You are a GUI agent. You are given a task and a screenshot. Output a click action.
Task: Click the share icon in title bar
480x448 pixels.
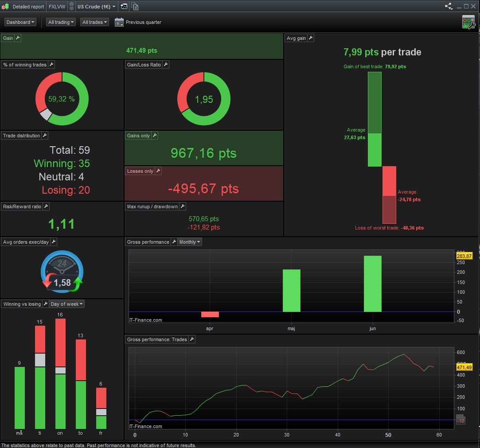pos(449,6)
